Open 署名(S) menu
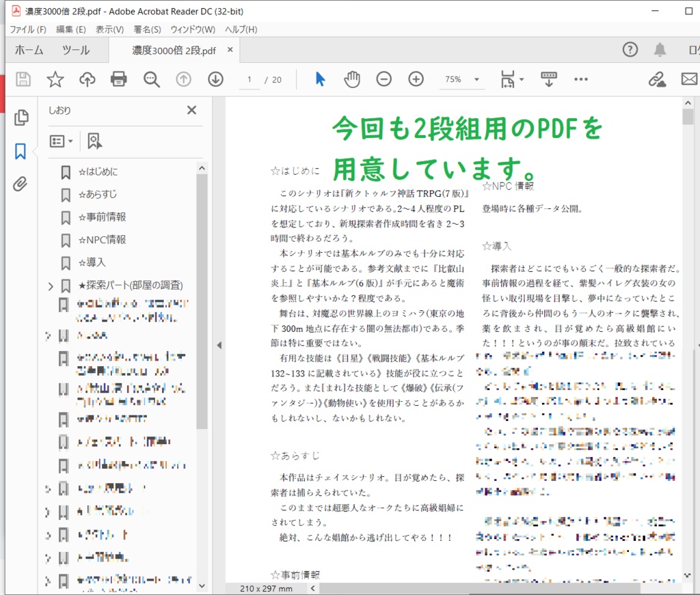Screen dimensions: 700x595 click(147, 29)
